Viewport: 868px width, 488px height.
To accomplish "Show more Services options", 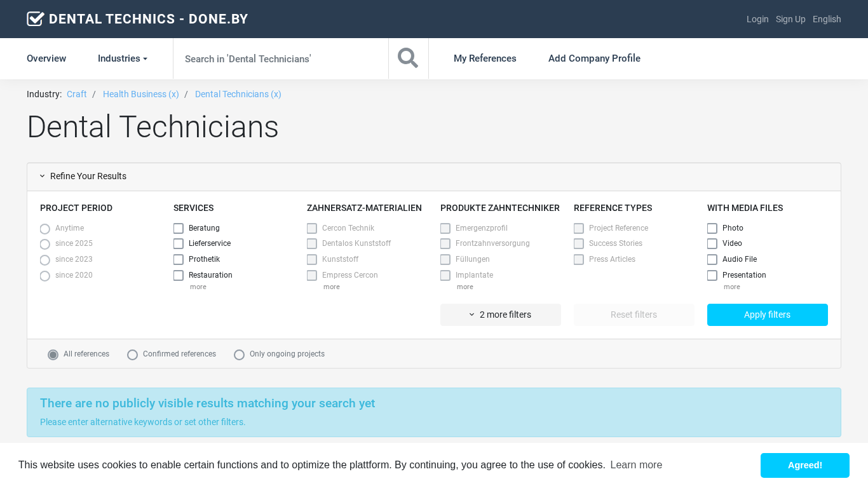I will pyautogui.click(x=198, y=287).
